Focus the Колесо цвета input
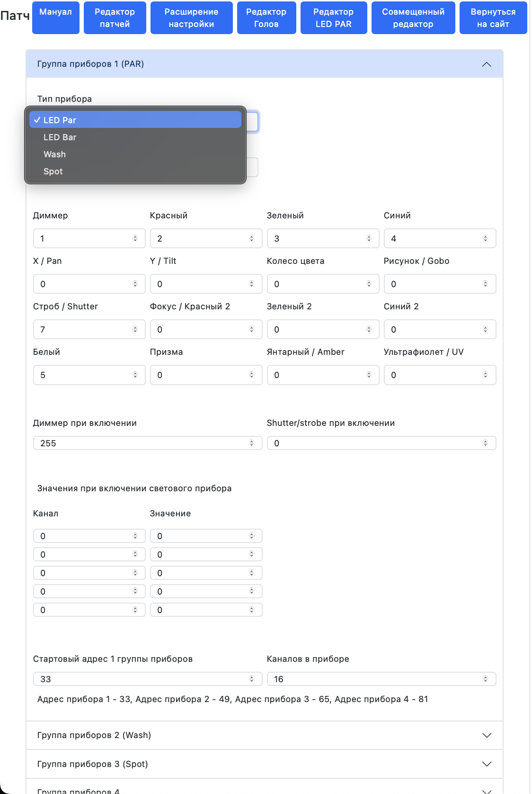 (x=323, y=284)
